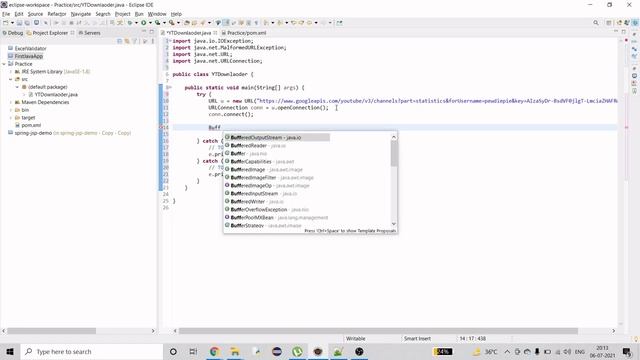Maximize the editor area
This screenshot has width=640, height=360.
(623, 32)
